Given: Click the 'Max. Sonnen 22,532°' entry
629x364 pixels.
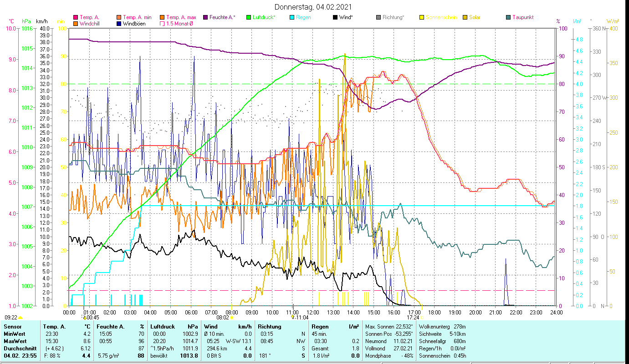Looking at the screenshot, I should [x=389, y=327].
